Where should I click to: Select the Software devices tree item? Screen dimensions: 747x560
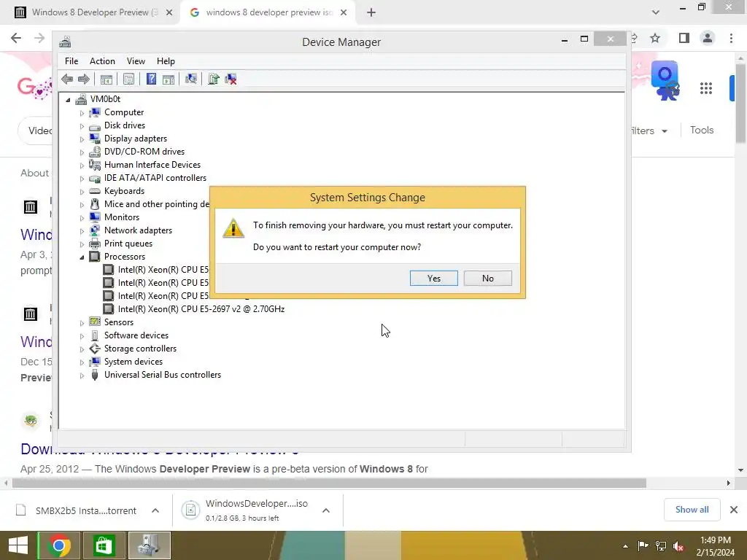(x=136, y=335)
